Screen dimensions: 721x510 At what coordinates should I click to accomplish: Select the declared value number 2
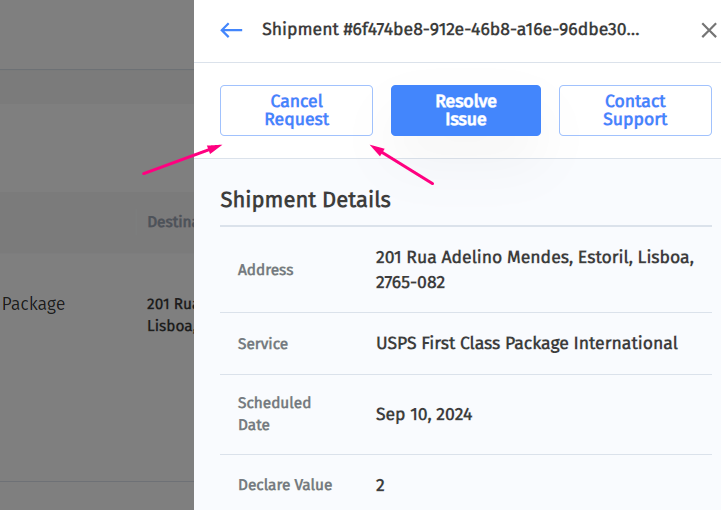(x=380, y=485)
